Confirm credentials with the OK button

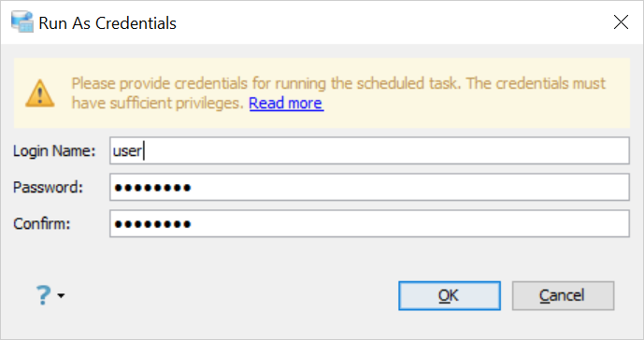click(450, 296)
